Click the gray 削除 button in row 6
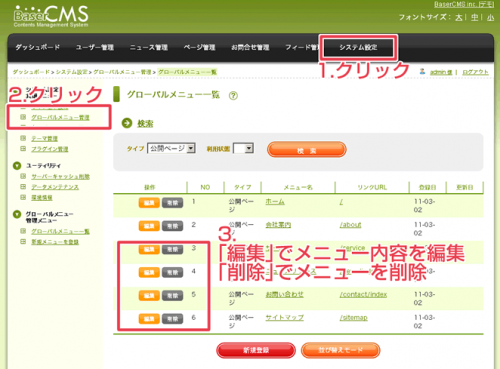This screenshot has width=500, height=369. coord(172,319)
